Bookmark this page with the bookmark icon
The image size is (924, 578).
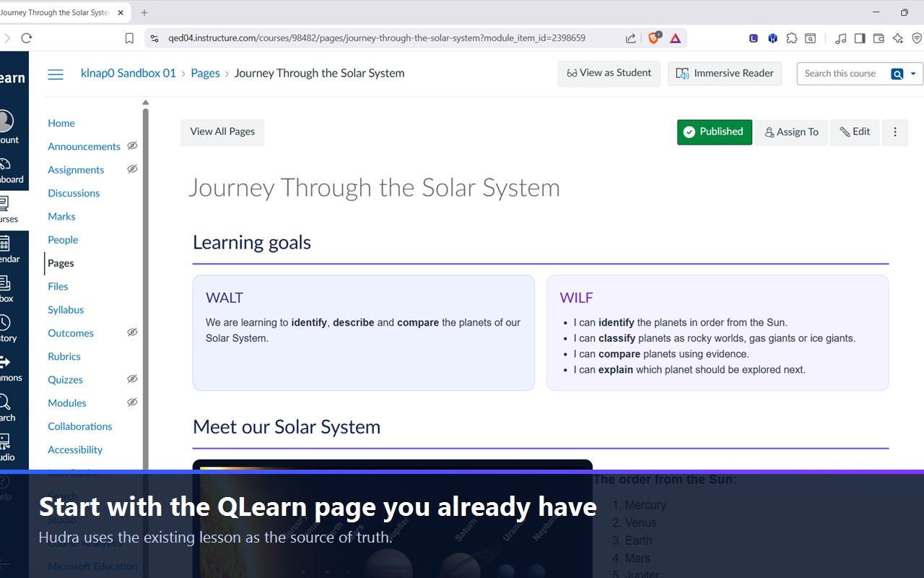[129, 38]
